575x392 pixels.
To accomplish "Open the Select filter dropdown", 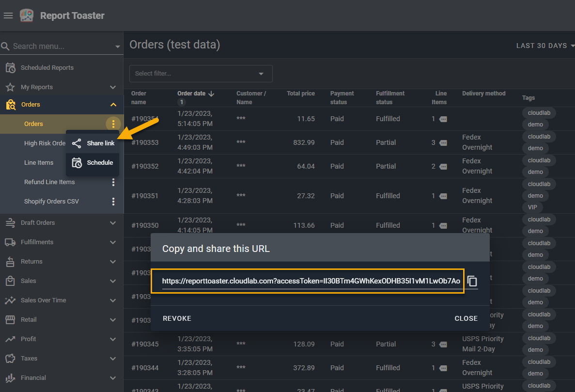I will (x=201, y=74).
